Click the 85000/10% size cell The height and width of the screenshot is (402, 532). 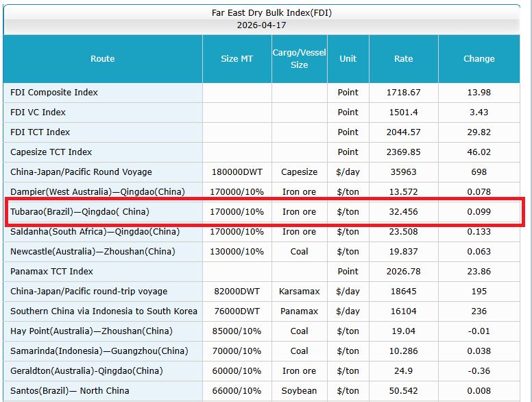(237, 331)
